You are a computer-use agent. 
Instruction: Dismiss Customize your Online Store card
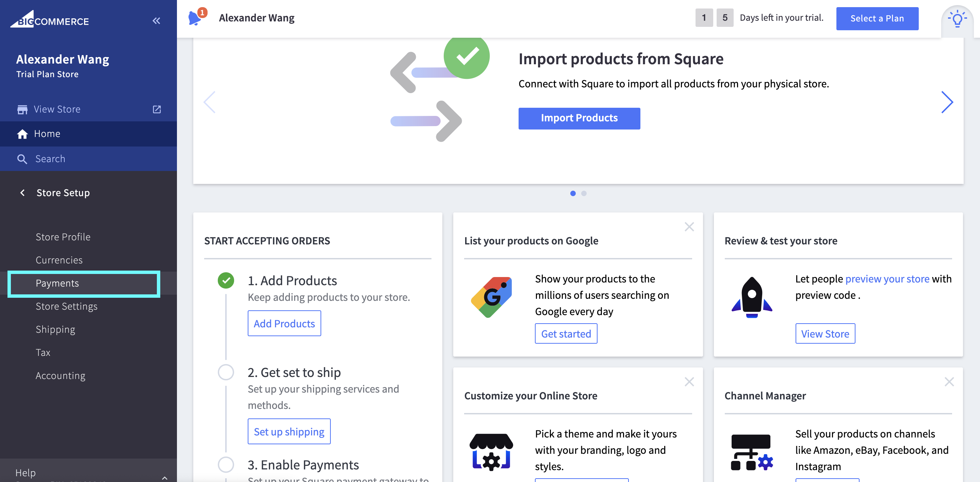pyautogui.click(x=689, y=382)
